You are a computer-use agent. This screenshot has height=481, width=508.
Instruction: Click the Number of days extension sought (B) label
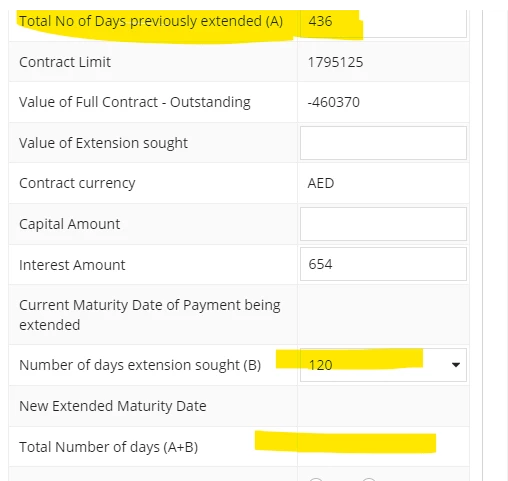pos(140,365)
